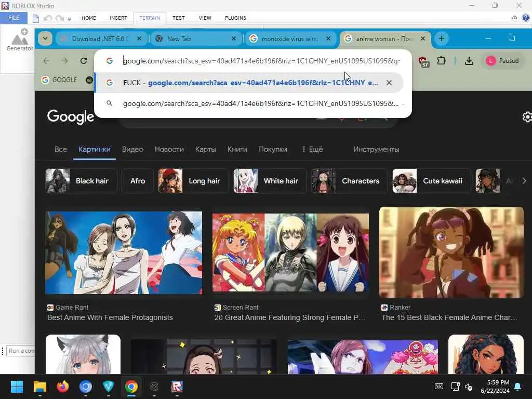The width and height of the screenshot is (532, 399).
Task: Open the GOOGLE bookmark
Action: 59,79
